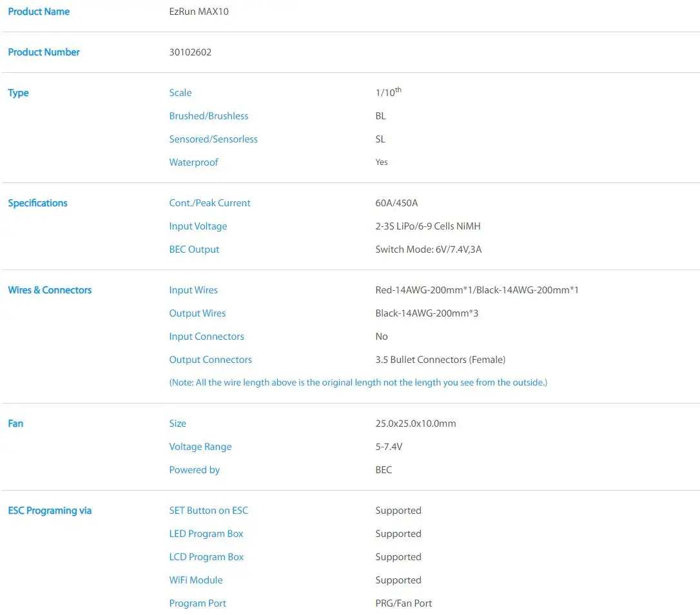This screenshot has width=700, height=615.
Task: Select '2-3S LiPo/6-9 Cells NiMH' value
Action: coord(428,226)
